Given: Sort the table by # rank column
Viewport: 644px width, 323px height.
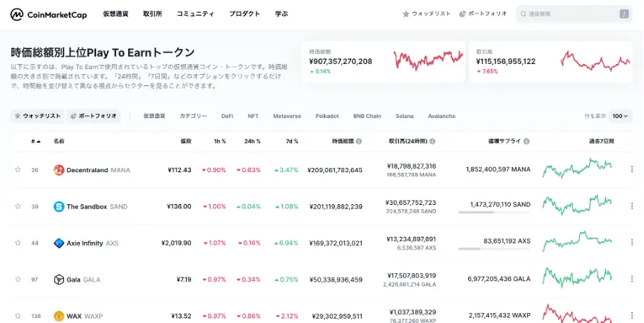Looking at the screenshot, I should [36, 141].
